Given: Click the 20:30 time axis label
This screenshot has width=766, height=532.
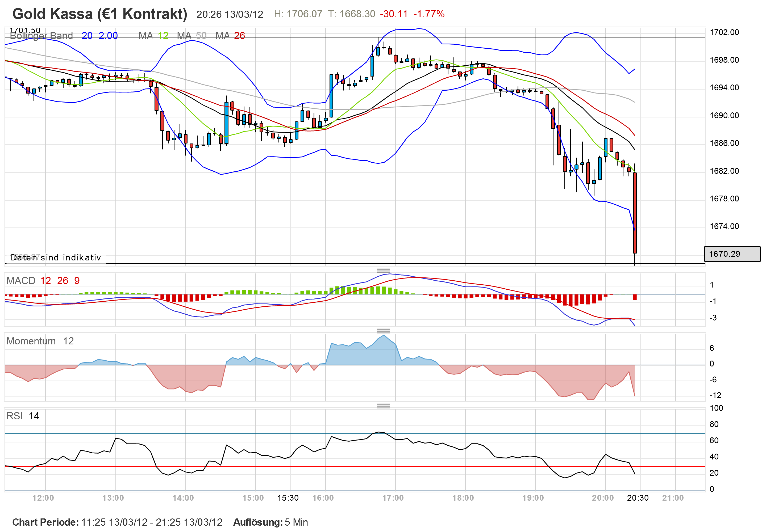Looking at the screenshot, I should [x=638, y=498].
